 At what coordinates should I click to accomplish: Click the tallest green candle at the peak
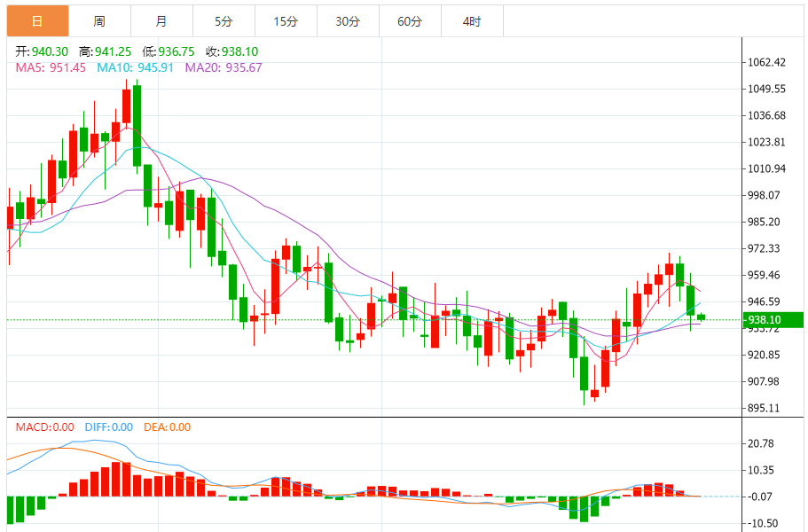coord(137,126)
